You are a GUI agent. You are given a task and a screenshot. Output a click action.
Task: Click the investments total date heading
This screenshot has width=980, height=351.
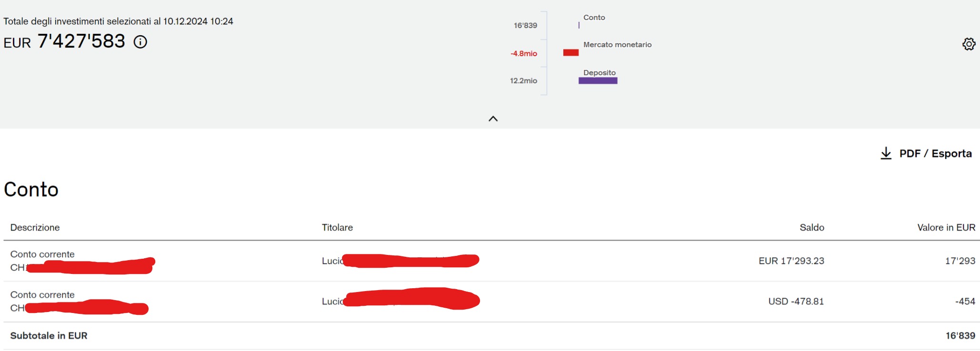[118, 21]
